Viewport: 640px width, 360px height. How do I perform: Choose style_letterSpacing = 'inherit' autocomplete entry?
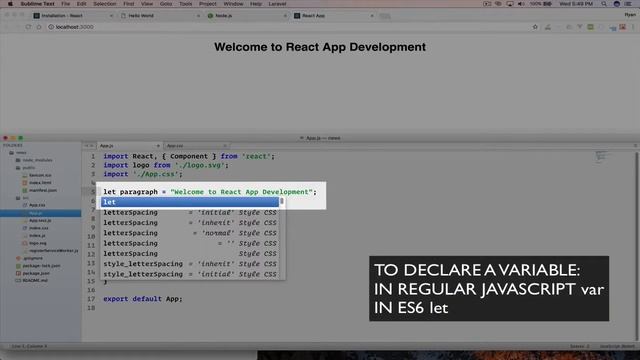click(x=190, y=264)
